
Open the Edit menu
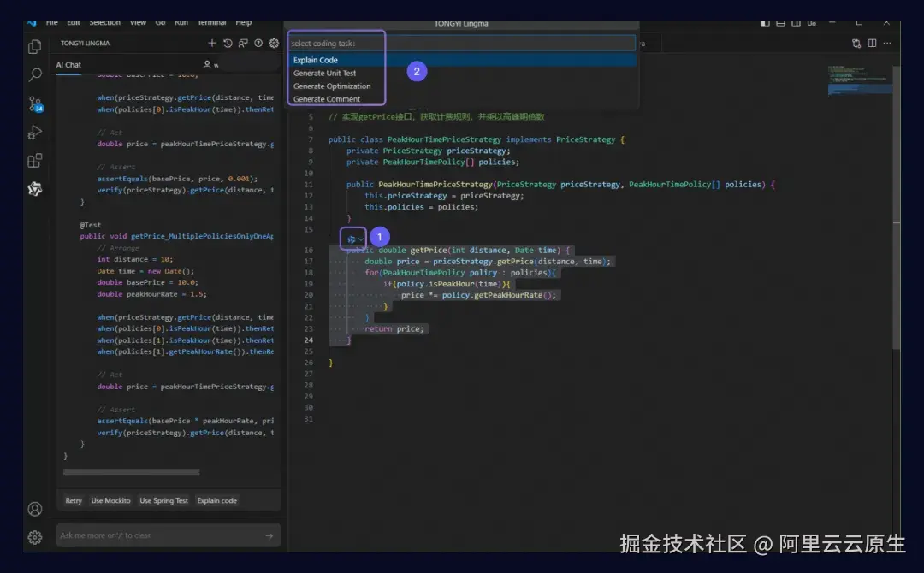[x=74, y=22]
